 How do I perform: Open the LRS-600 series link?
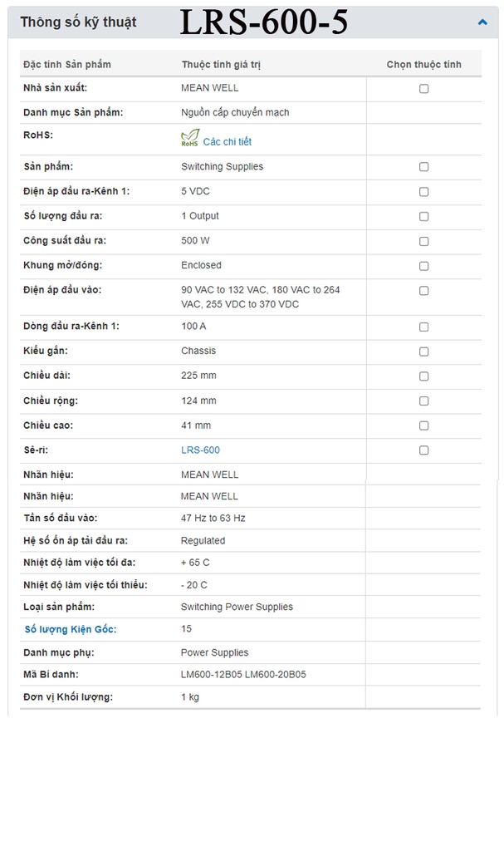[x=200, y=450]
